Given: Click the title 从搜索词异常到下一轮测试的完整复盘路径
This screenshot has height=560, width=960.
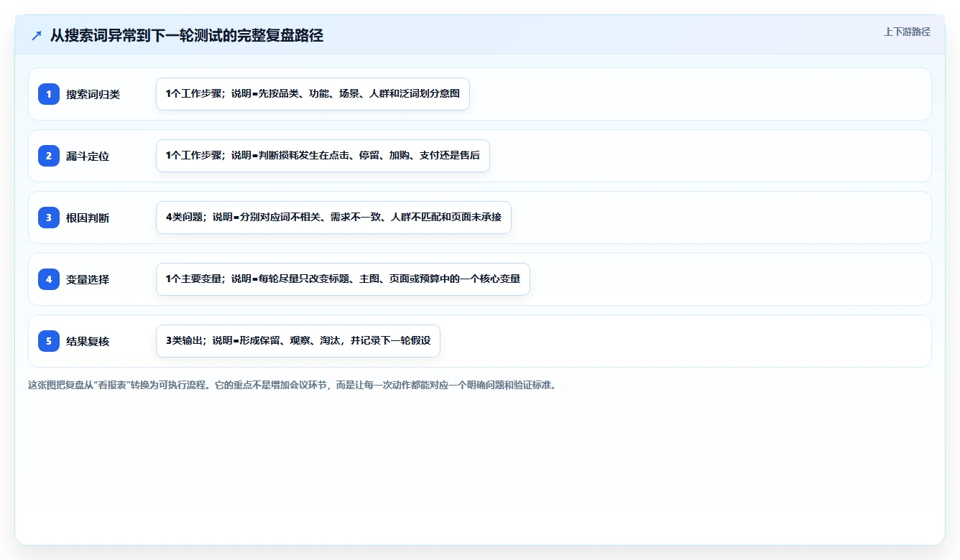Looking at the screenshot, I should pyautogui.click(x=187, y=35).
